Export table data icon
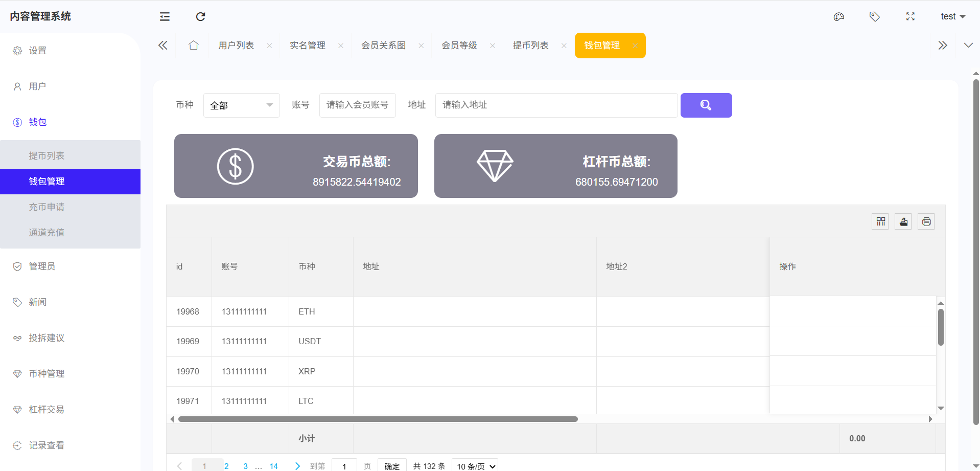 point(903,221)
